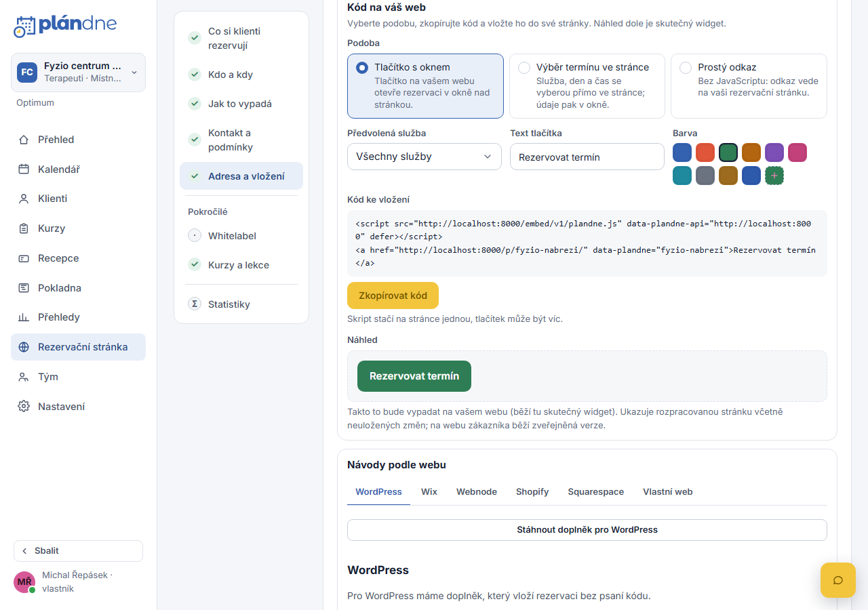Switch to the Wix guide tab

click(x=429, y=492)
